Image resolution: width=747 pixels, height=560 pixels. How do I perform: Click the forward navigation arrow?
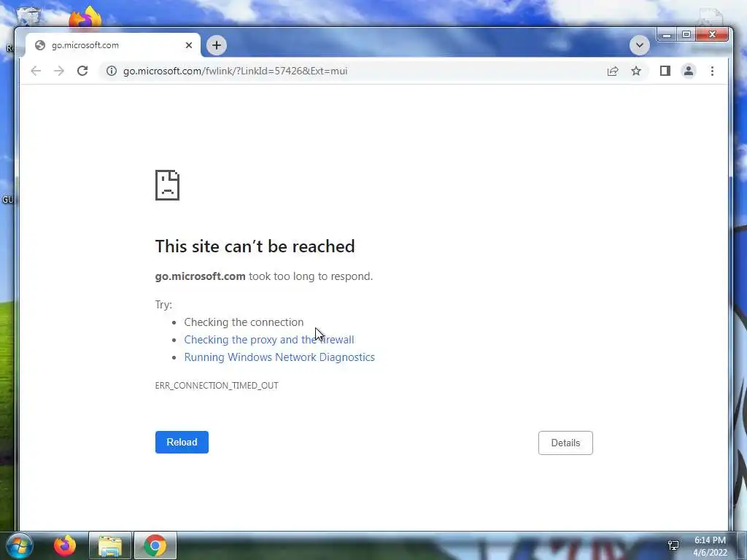coord(59,71)
